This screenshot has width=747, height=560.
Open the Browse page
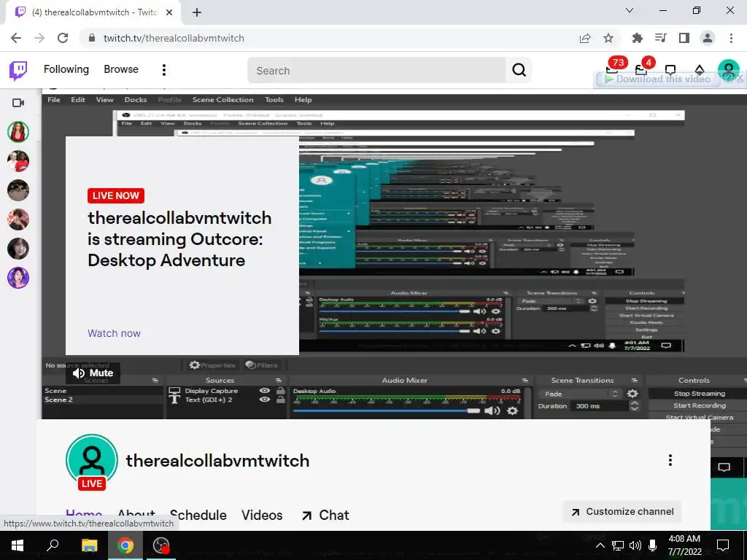click(x=121, y=69)
